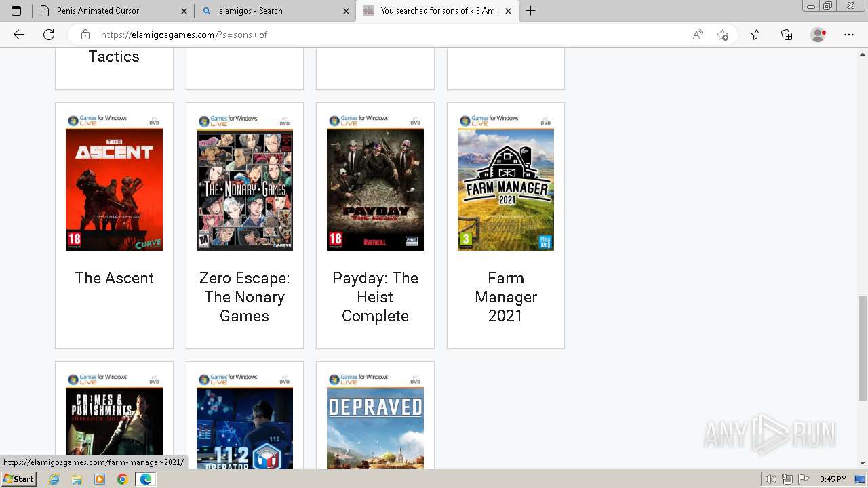Open the Payday The Heist cover
868x488 pixels.
tap(375, 182)
